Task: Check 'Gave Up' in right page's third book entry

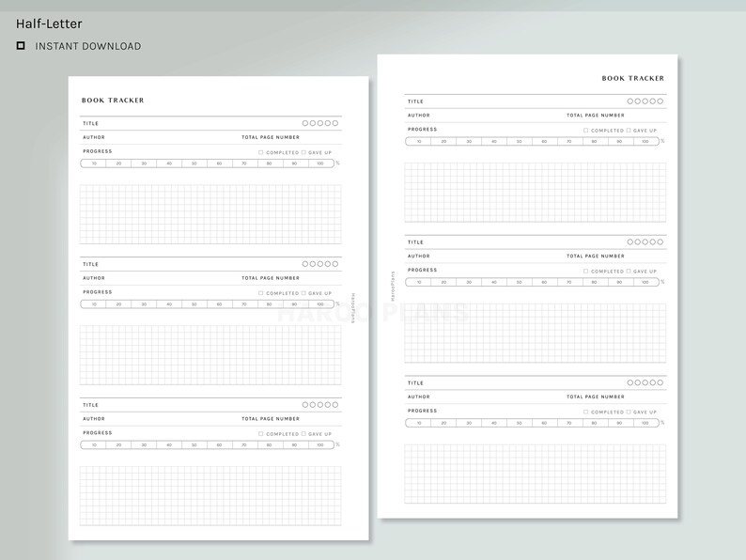Action: pos(629,412)
